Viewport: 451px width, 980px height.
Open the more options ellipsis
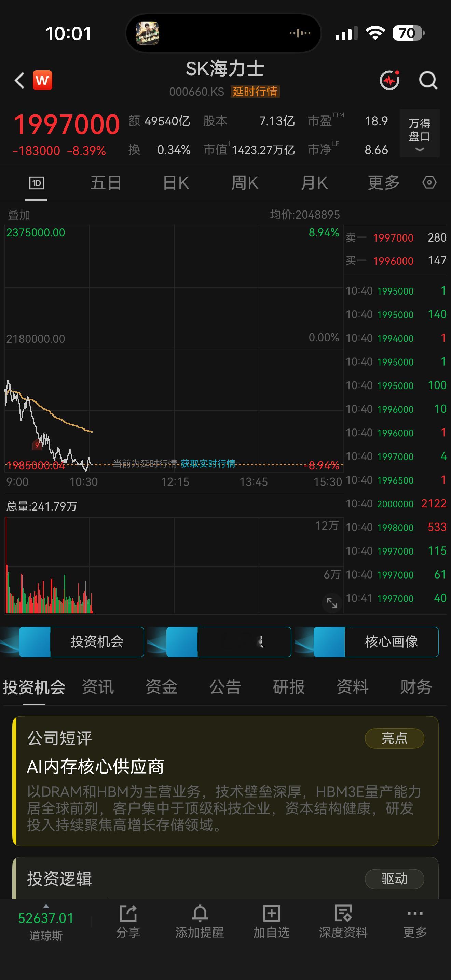coord(414,922)
